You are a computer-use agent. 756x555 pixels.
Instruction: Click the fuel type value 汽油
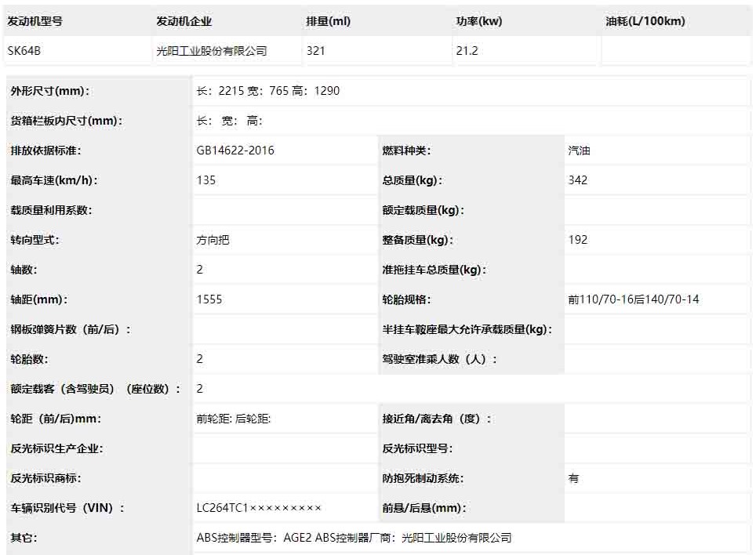[x=579, y=151]
